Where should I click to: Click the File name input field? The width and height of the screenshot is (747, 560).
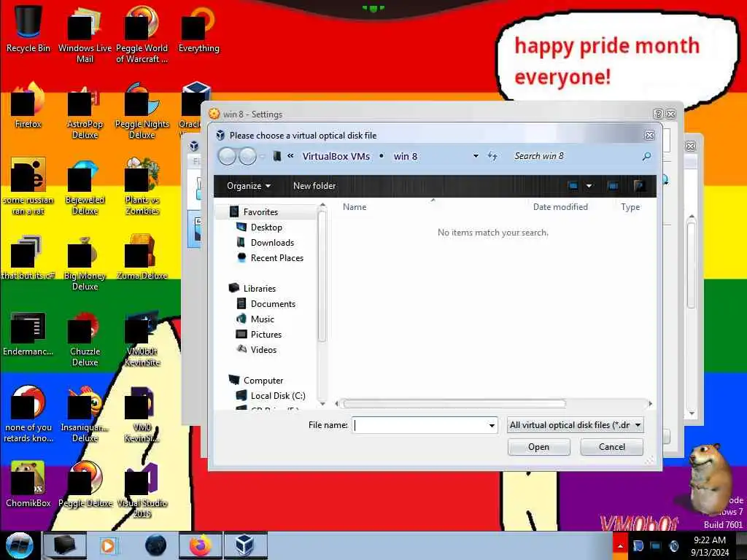point(425,425)
